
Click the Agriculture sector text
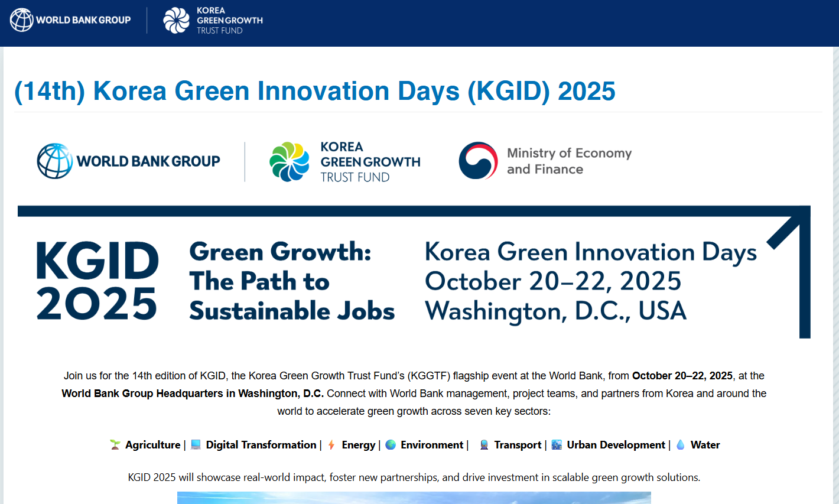[x=152, y=445]
